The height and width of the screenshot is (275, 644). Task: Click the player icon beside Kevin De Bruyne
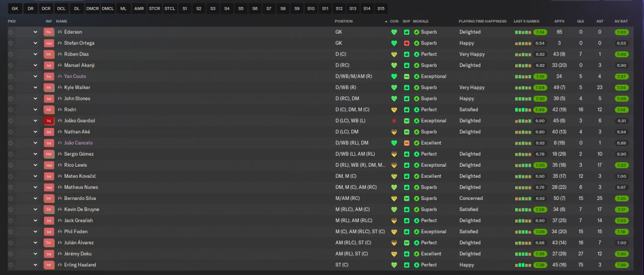coord(60,209)
